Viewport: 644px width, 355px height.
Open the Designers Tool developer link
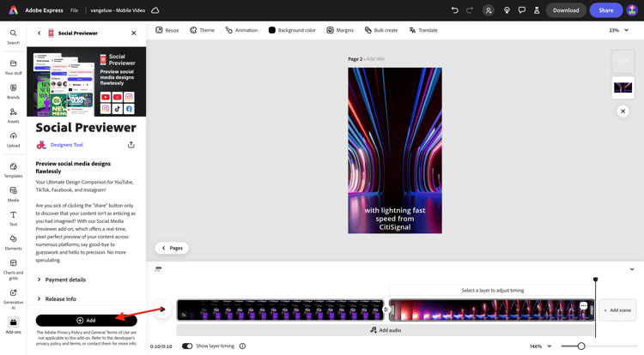[x=66, y=145]
